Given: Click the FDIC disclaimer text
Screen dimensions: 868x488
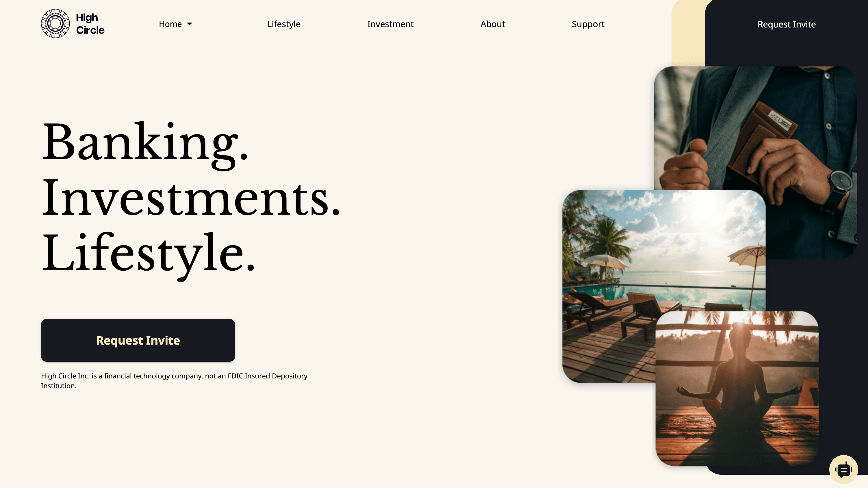Looking at the screenshot, I should click(174, 381).
